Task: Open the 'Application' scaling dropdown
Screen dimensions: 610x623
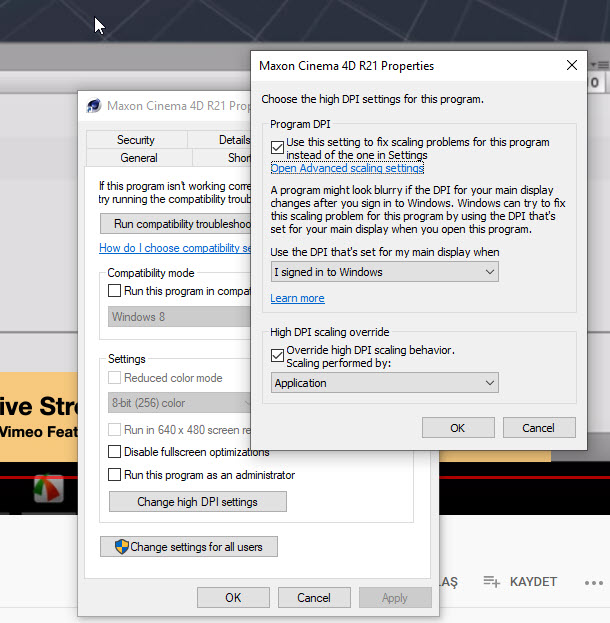Action: pyautogui.click(x=384, y=383)
